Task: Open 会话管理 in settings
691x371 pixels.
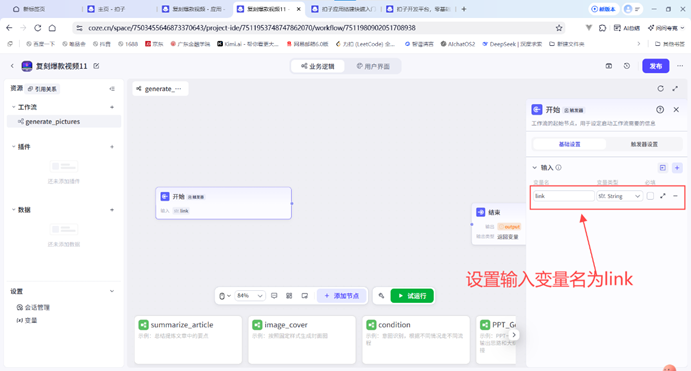Action: [x=33, y=308]
